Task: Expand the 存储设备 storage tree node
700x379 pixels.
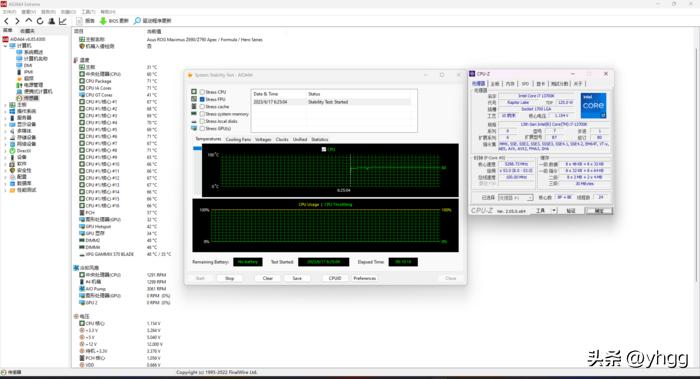Action: [x=5, y=138]
